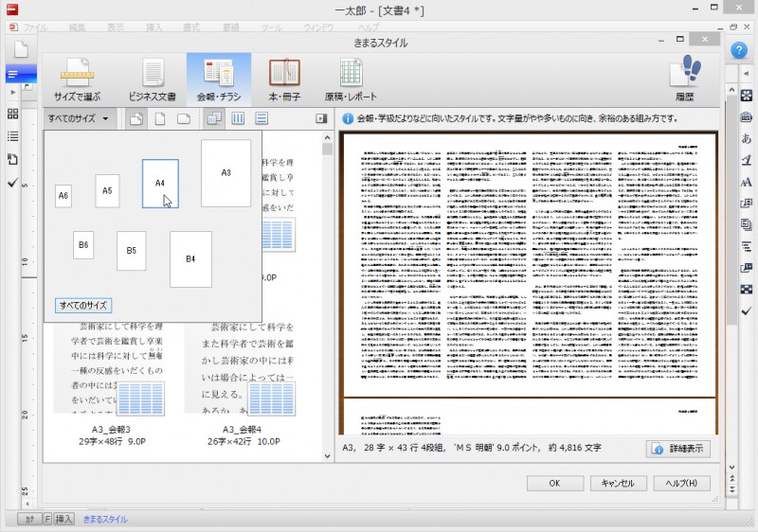758x532 pixels.
Task: Select the A3 paper size
Action: point(226,173)
